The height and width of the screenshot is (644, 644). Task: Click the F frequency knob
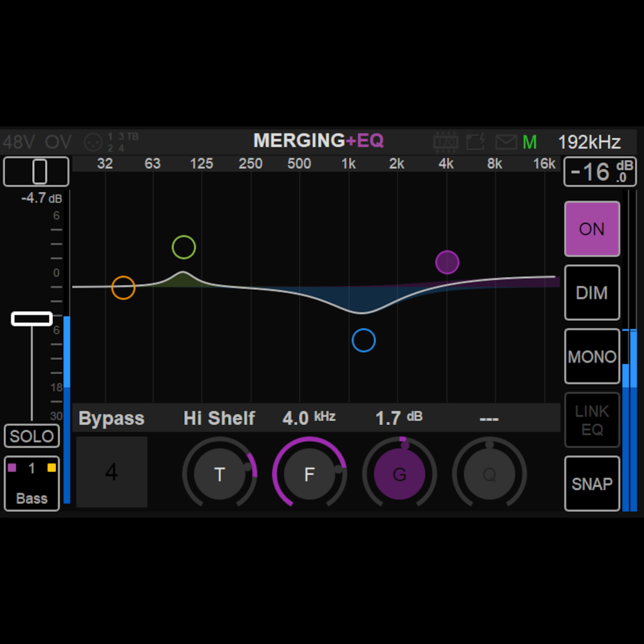[x=310, y=474]
